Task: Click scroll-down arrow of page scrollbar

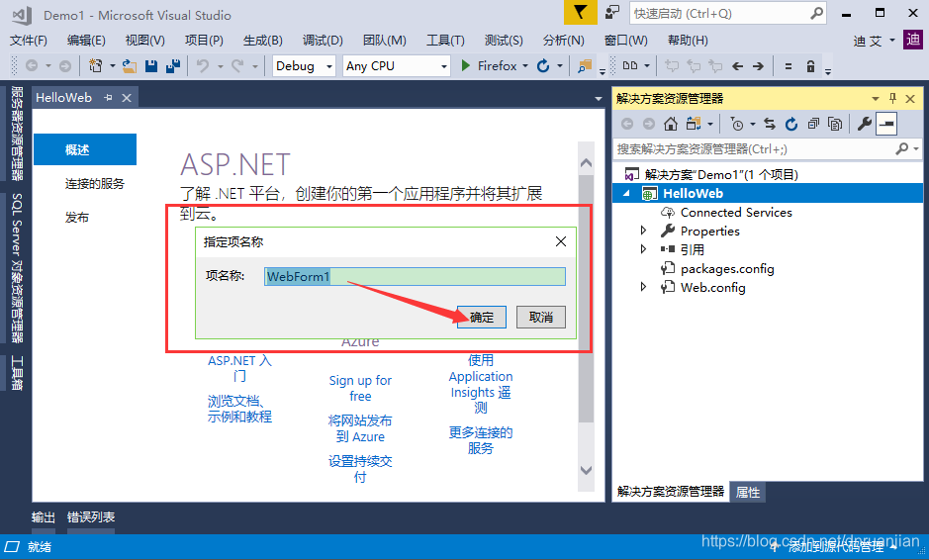Action: pyautogui.click(x=586, y=470)
